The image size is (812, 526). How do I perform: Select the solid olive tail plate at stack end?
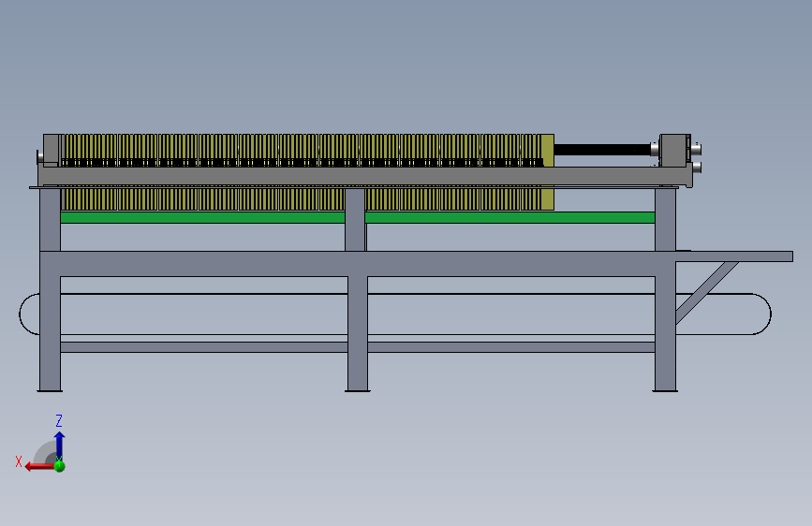(547, 150)
